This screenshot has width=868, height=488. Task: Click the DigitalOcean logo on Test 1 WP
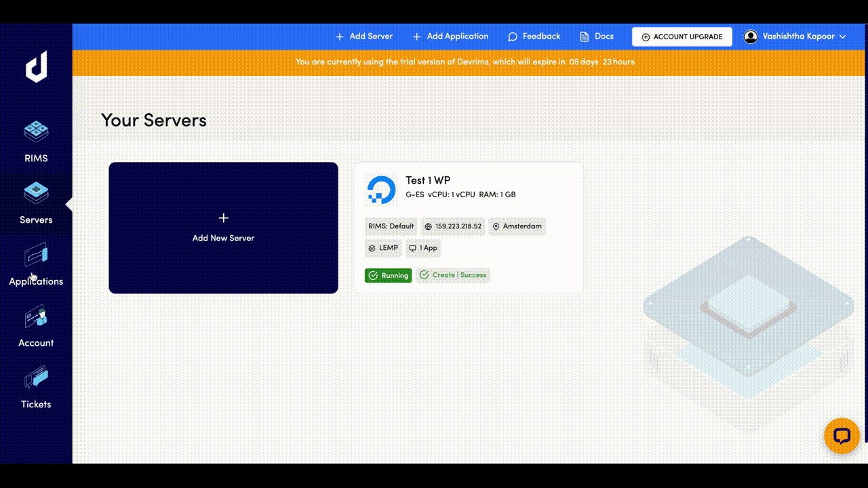381,190
